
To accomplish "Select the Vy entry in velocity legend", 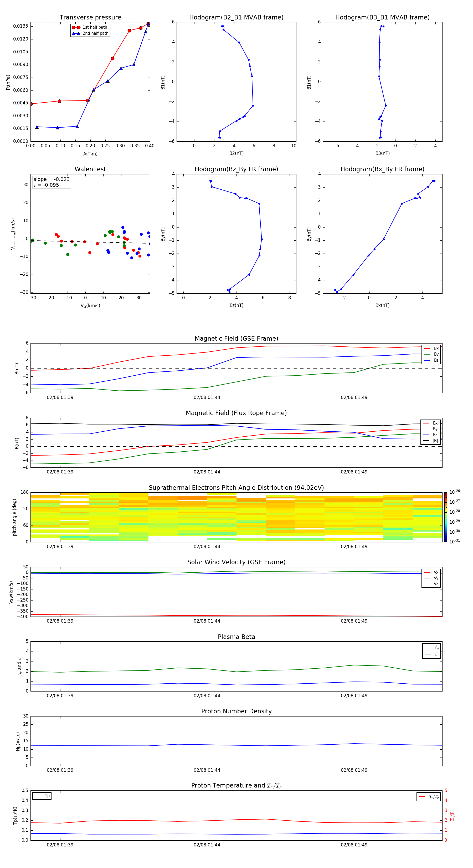I will (431, 578).
